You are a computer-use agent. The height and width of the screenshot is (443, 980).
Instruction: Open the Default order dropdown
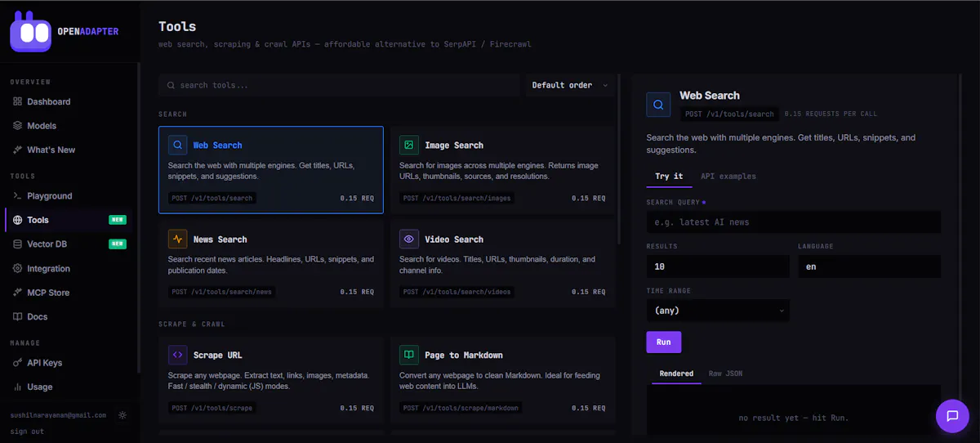[570, 85]
